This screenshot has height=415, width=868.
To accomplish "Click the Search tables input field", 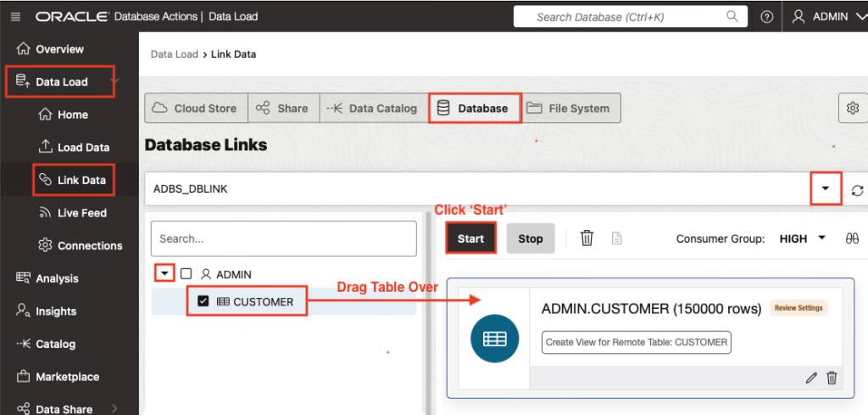I will click(283, 238).
